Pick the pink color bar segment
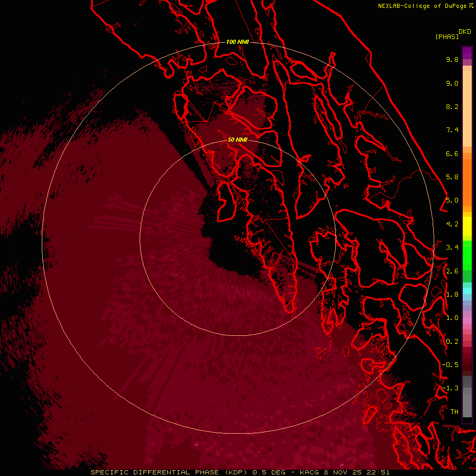The height and width of the screenshot is (476, 476). pos(467,321)
